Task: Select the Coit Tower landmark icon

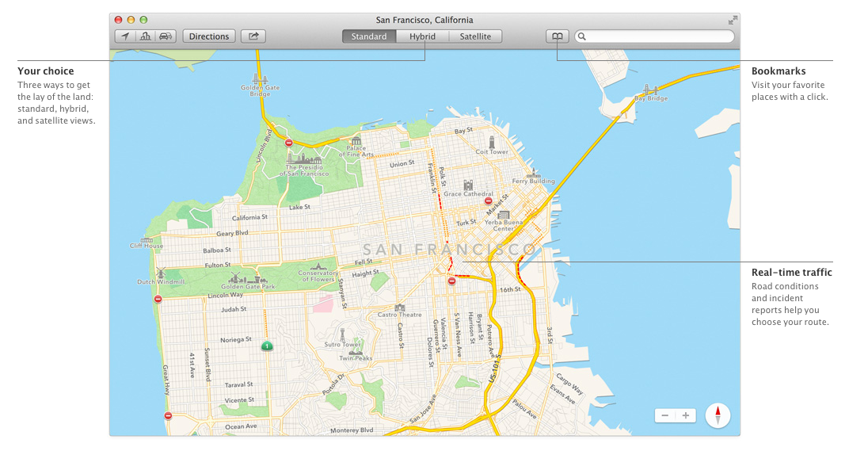Action: point(492,142)
